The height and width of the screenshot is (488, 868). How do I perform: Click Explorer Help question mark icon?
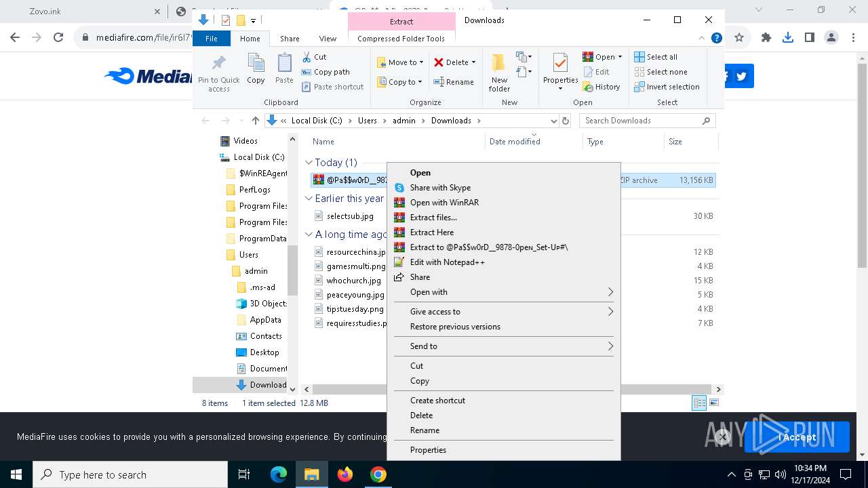pos(716,39)
